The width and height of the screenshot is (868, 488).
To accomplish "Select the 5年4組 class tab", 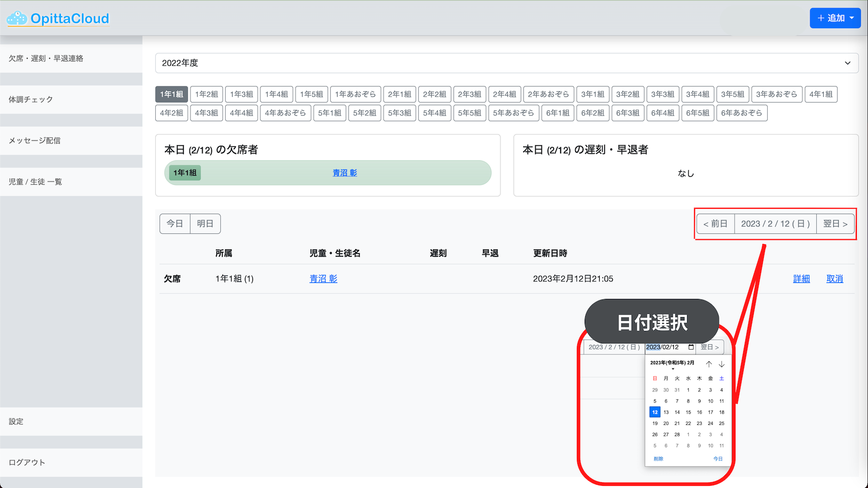I will pyautogui.click(x=435, y=113).
